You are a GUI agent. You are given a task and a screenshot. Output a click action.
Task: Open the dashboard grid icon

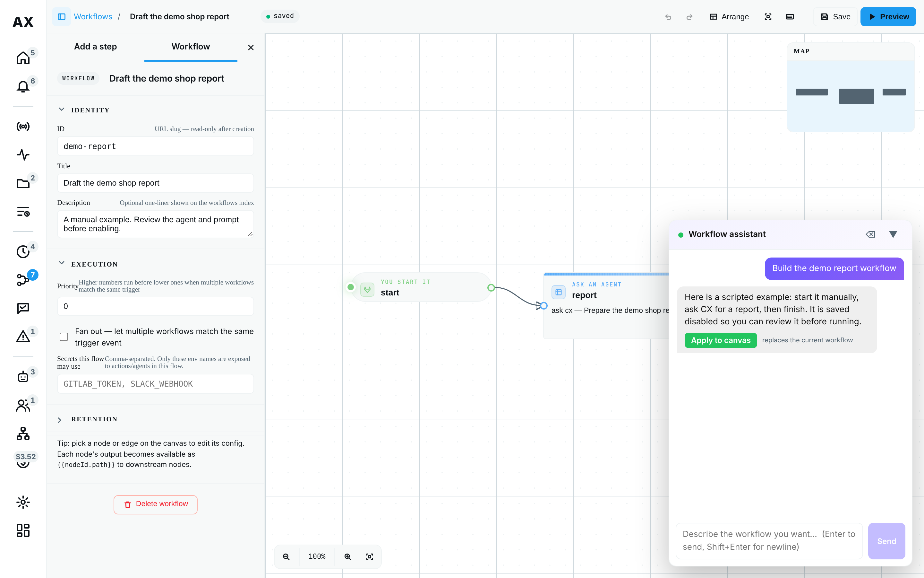(x=23, y=530)
